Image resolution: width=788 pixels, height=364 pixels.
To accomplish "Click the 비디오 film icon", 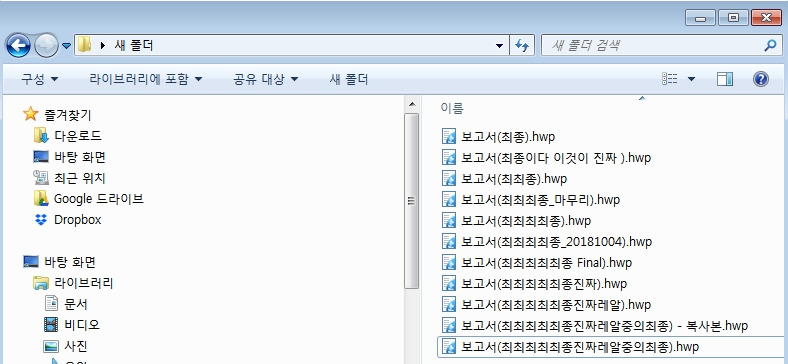I will click(x=51, y=325).
